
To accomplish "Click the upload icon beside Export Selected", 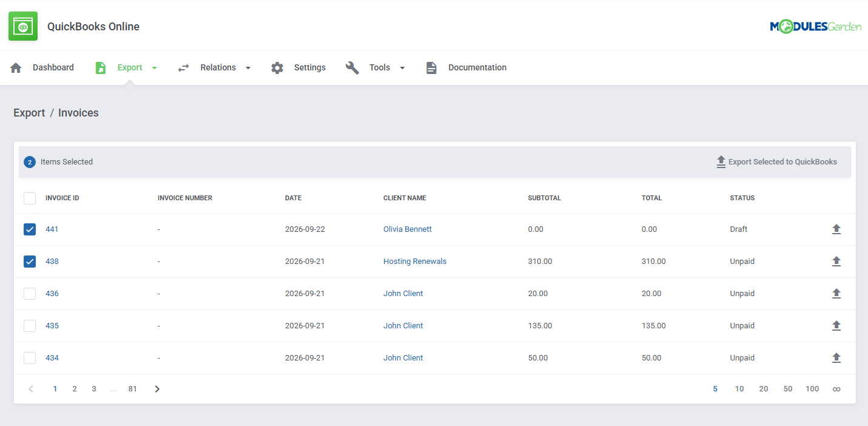I will tap(721, 162).
